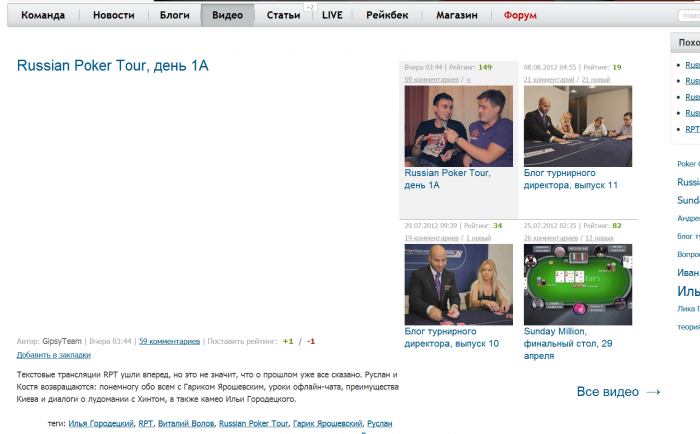Open the Илья Городецкий tag
Image resolution: width=700 pixels, height=434 pixels.
pyautogui.click(x=101, y=423)
